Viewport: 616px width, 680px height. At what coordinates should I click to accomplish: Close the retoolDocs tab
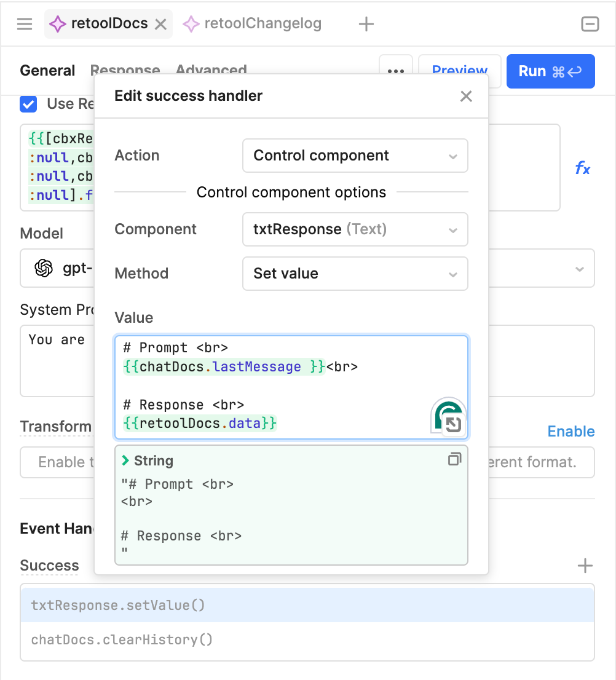tap(161, 25)
